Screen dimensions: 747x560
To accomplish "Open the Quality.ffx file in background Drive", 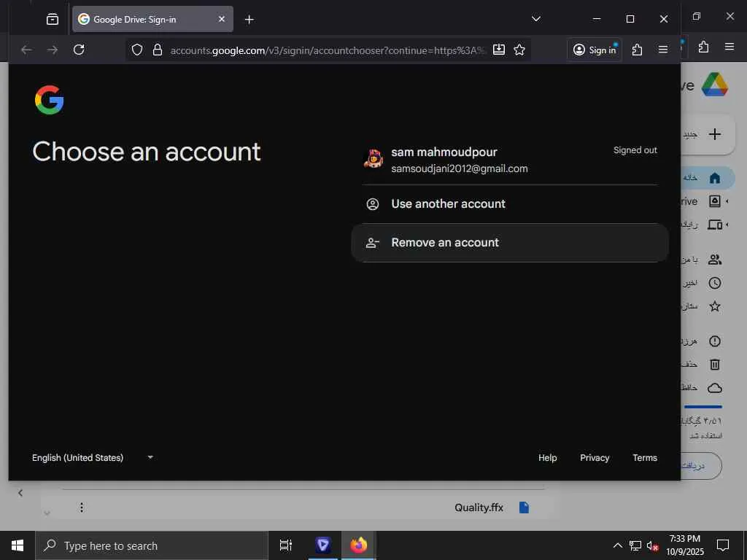I will (479, 507).
